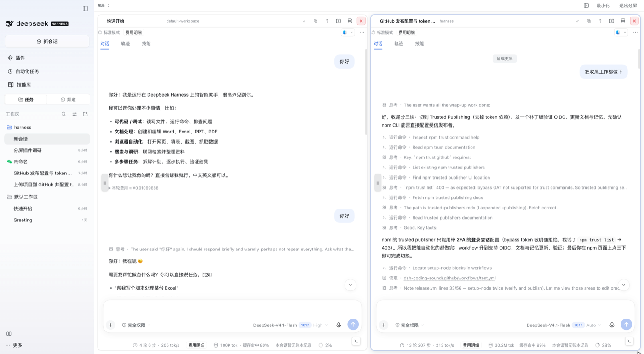This screenshot has height=354, width=644.
Task: Switch sidebar list to 任务
Action: click(26, 99)
